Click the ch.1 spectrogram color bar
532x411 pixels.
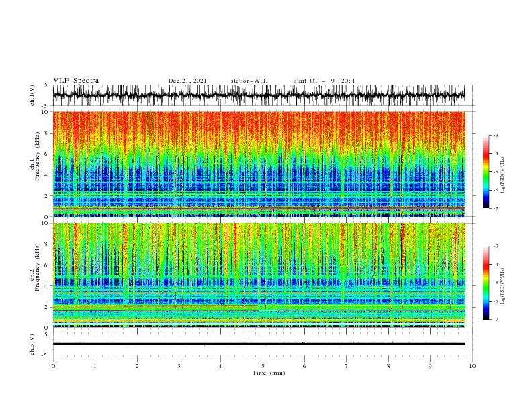tap(486, 172)
